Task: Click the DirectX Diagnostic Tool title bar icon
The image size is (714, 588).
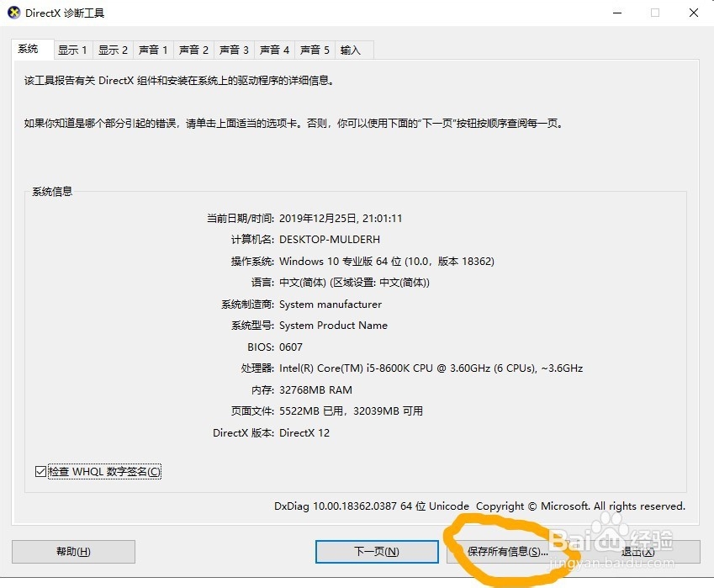Action: (x=12, y=13)
